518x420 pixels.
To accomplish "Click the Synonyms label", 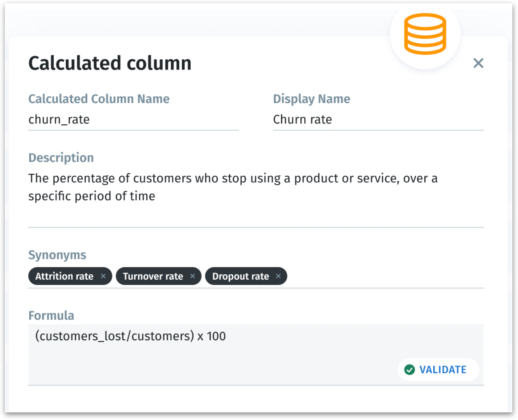I will (x=57, y=255).
